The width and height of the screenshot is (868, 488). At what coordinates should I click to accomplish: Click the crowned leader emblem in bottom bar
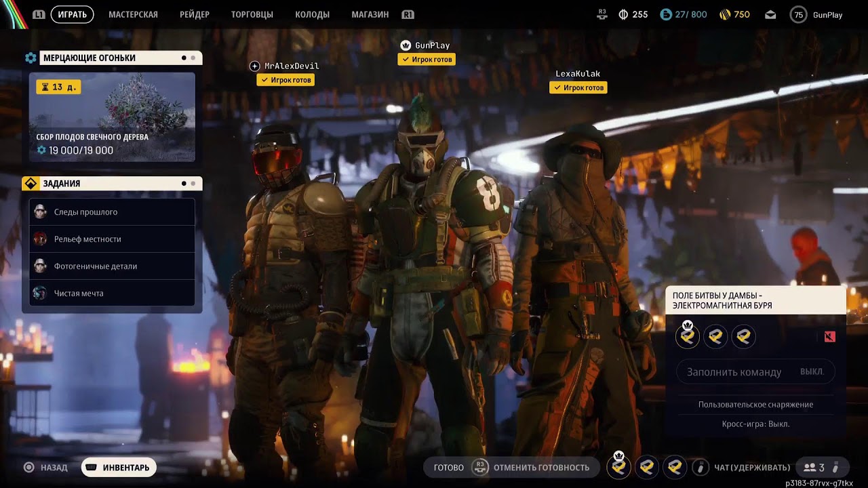pyautogui.click(x=618, y=466)
